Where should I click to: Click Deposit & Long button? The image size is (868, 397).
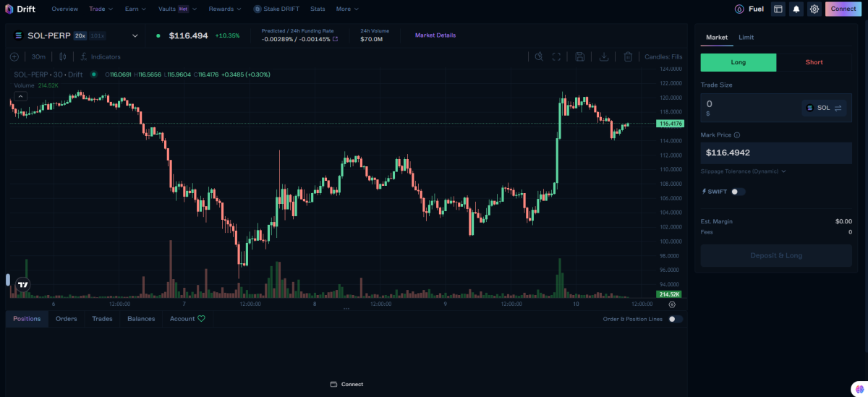click(x=776, y=255)
